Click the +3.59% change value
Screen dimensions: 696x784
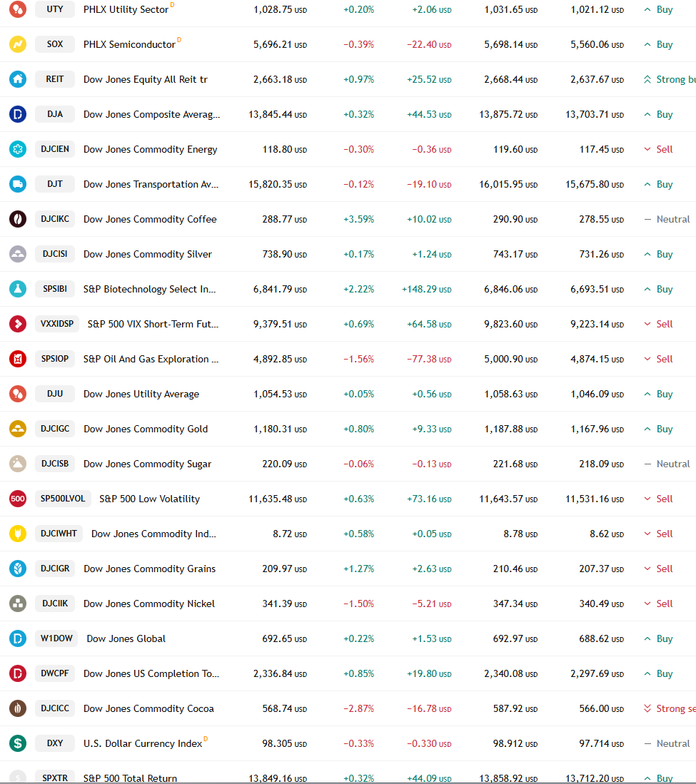point(359,219)
